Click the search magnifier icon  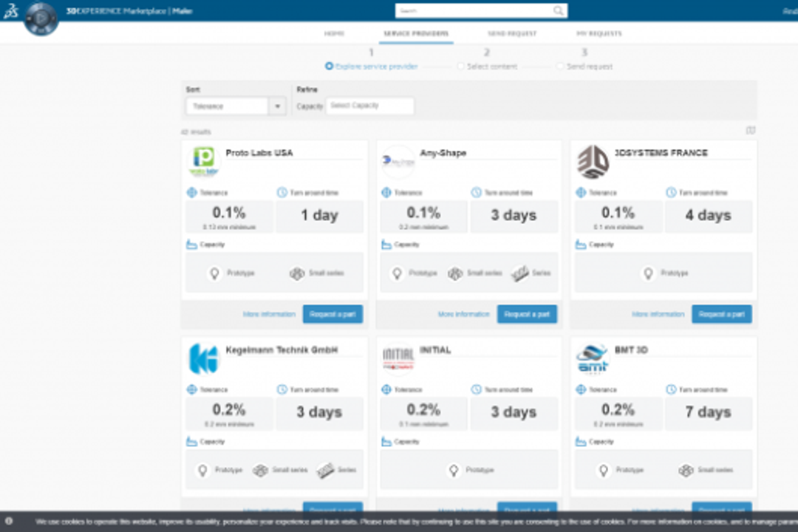[559, 10]
